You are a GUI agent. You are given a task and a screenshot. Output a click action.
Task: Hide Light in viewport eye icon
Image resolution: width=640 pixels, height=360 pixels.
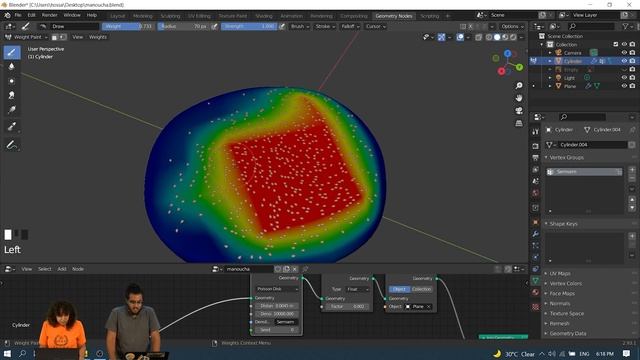click(x=624, y=78)
